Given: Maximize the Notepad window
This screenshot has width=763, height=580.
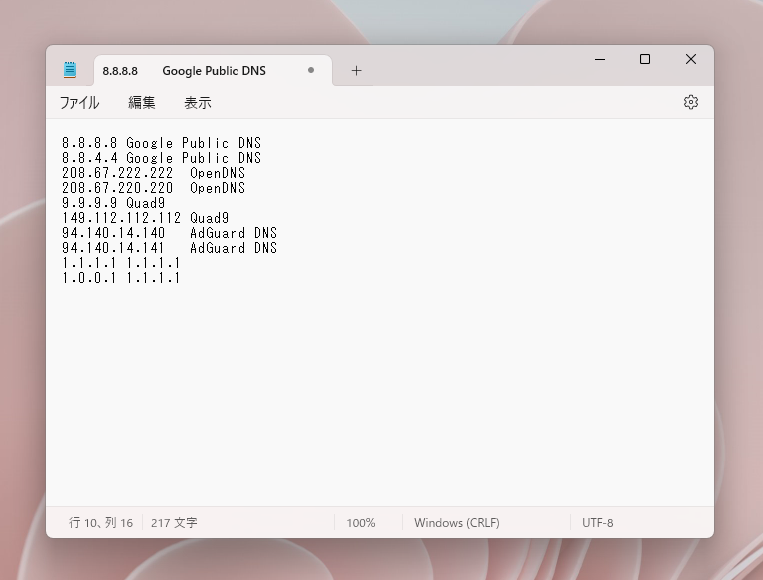Looking at the screenshot, I should pyautogui.click(x=645, y=59).
